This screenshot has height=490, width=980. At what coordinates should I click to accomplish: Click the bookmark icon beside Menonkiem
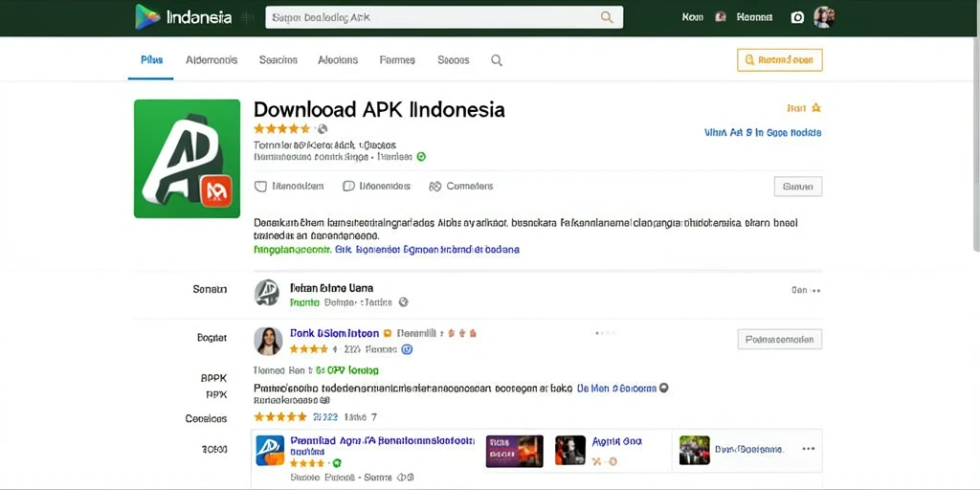(x=260, y=186)
